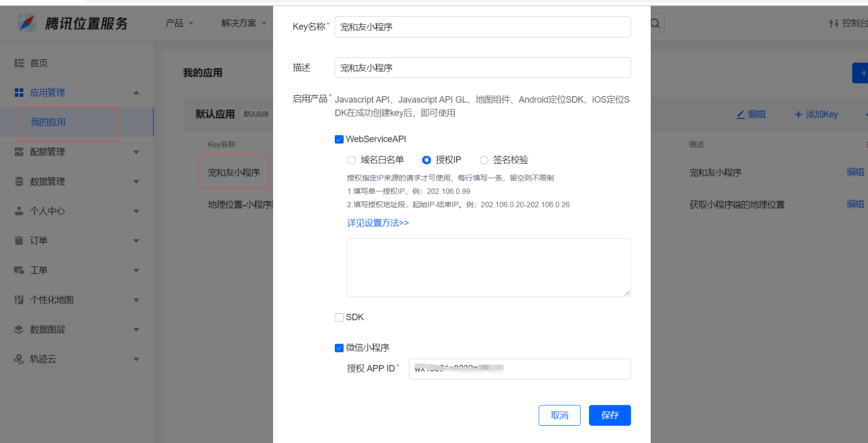Click the 订单 clipboard icon
868x443 pixels.
pos(19,241)
